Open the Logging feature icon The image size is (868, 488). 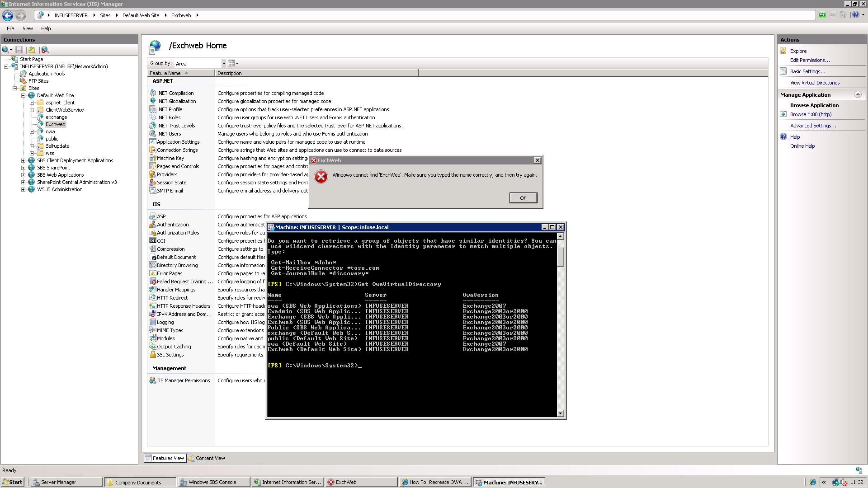(153, 322)
